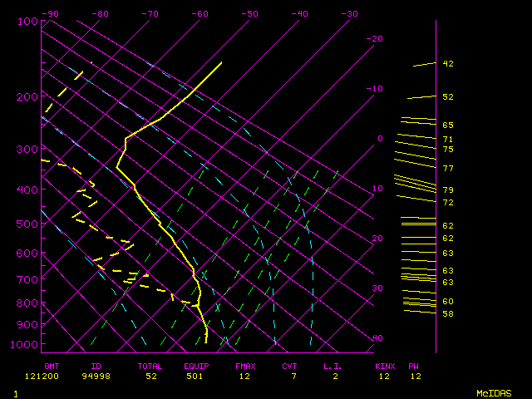Select the GMT header label
Screen dimensions: 532x399
52,365
